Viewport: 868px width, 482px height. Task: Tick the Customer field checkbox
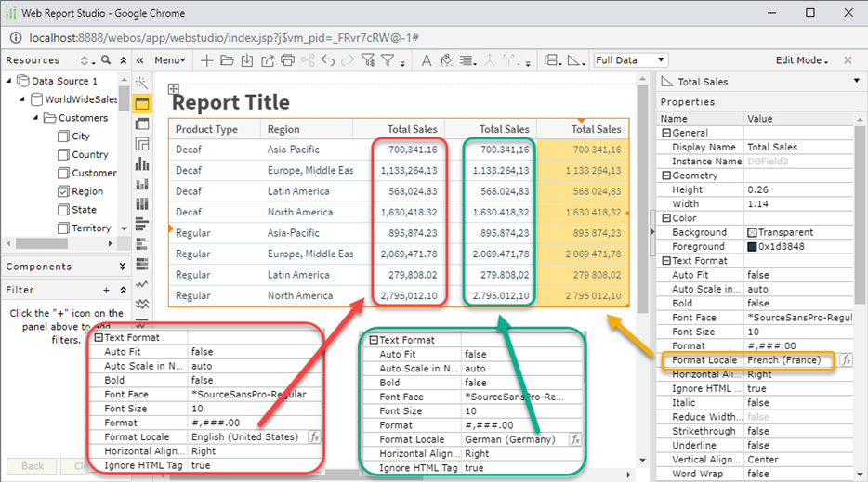[x=63, y=173]
